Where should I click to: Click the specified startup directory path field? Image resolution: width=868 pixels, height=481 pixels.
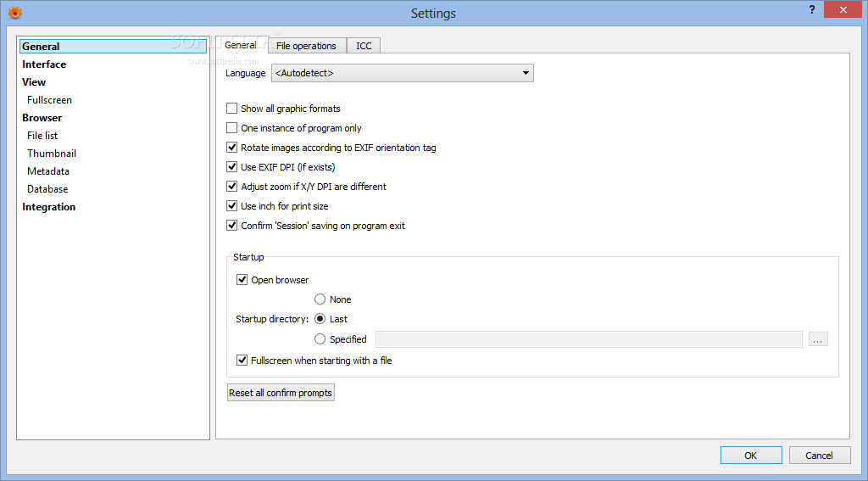point(589,339)
